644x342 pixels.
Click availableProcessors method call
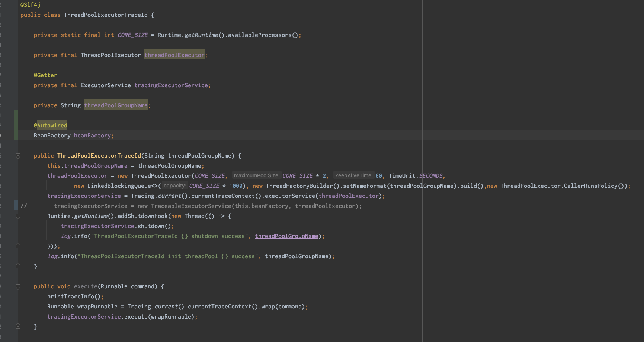pos(260,35)
